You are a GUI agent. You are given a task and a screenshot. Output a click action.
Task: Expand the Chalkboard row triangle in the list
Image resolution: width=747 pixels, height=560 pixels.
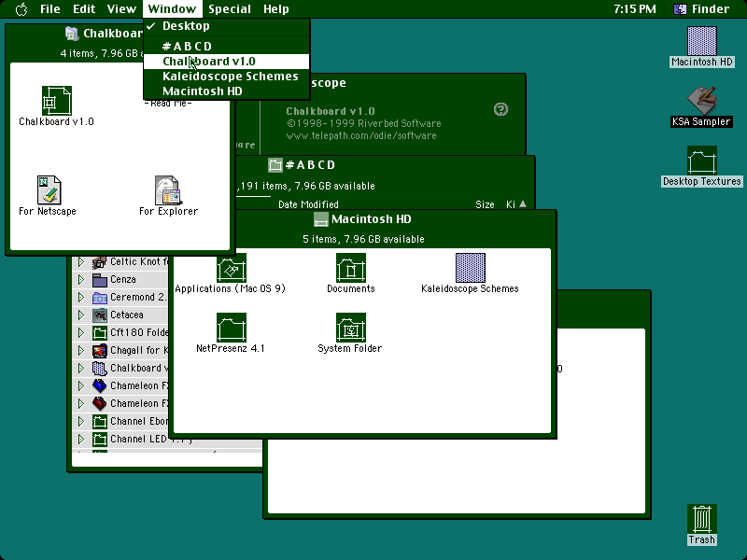pyautogui.click(x=81, y=369)
